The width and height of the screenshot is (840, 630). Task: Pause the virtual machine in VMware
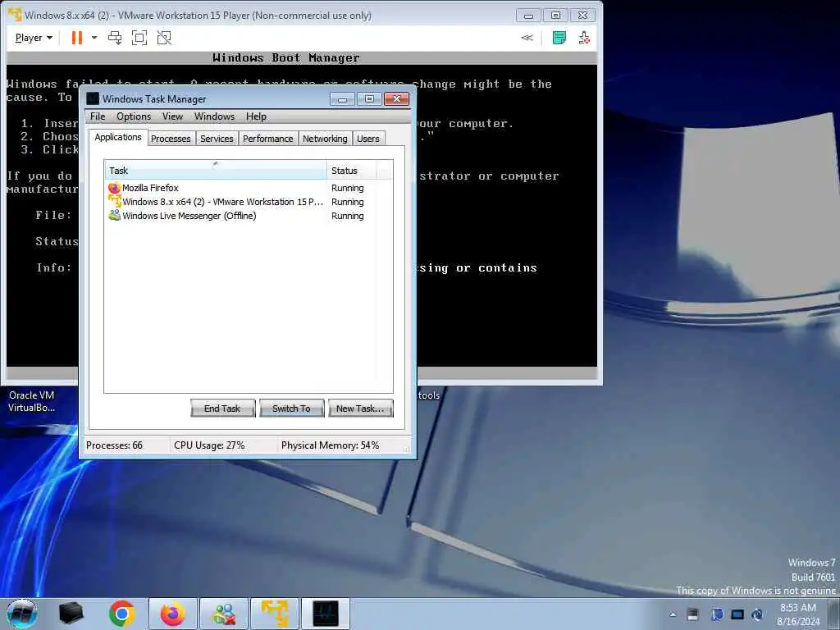77,38
